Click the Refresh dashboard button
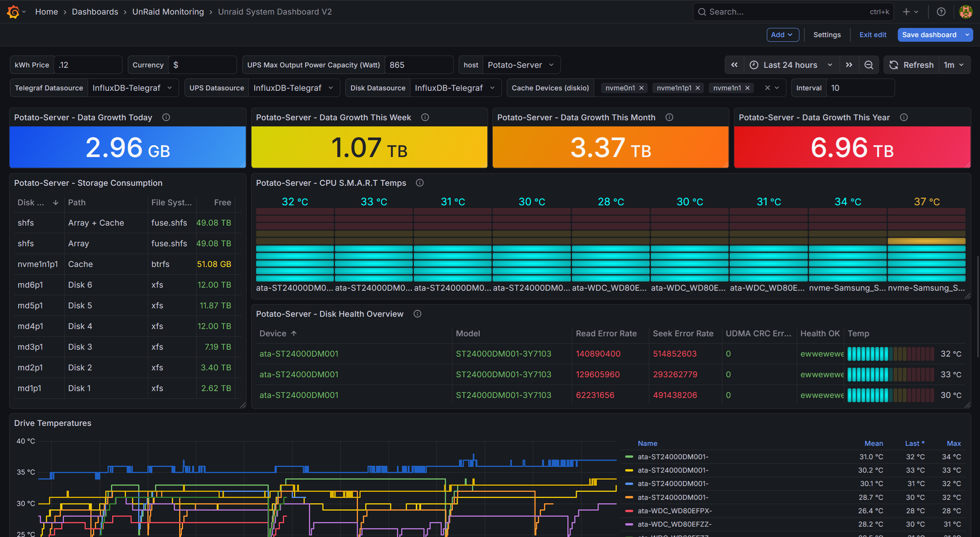This screenshot has width=980, height=537. (x=911, y=65)
